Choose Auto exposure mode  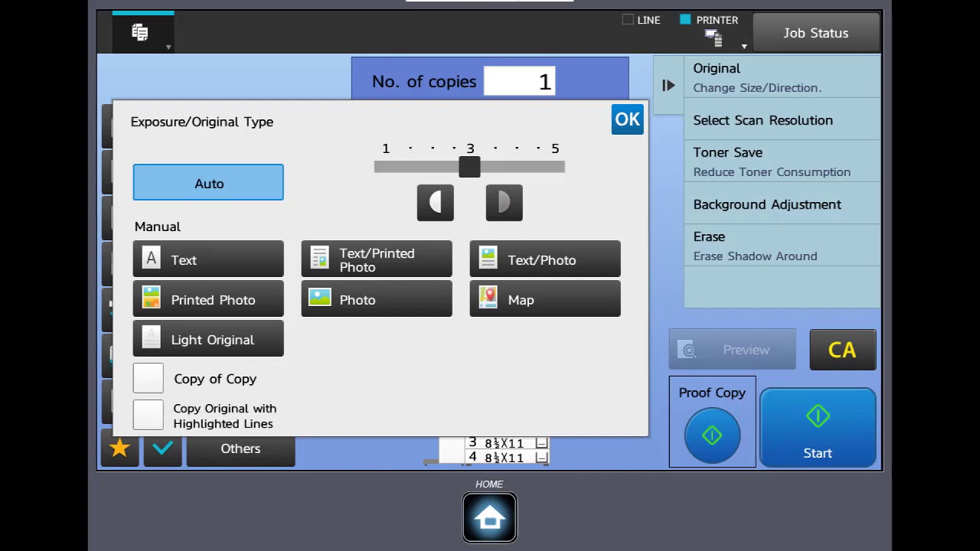208,183
